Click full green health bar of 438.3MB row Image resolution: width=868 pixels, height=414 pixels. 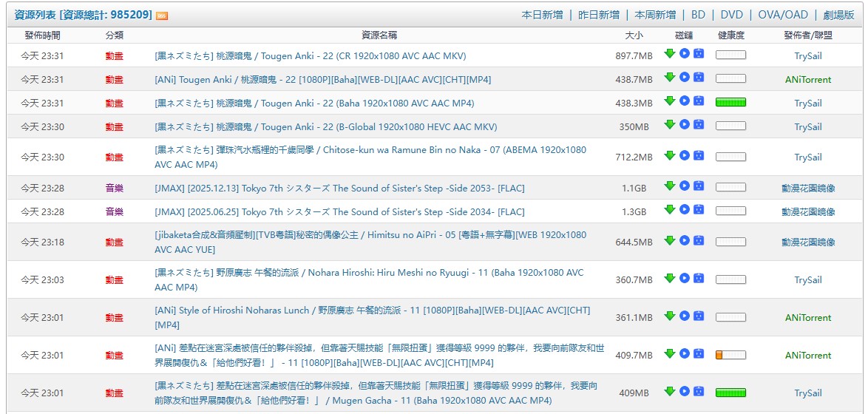(x=730, y=102)
